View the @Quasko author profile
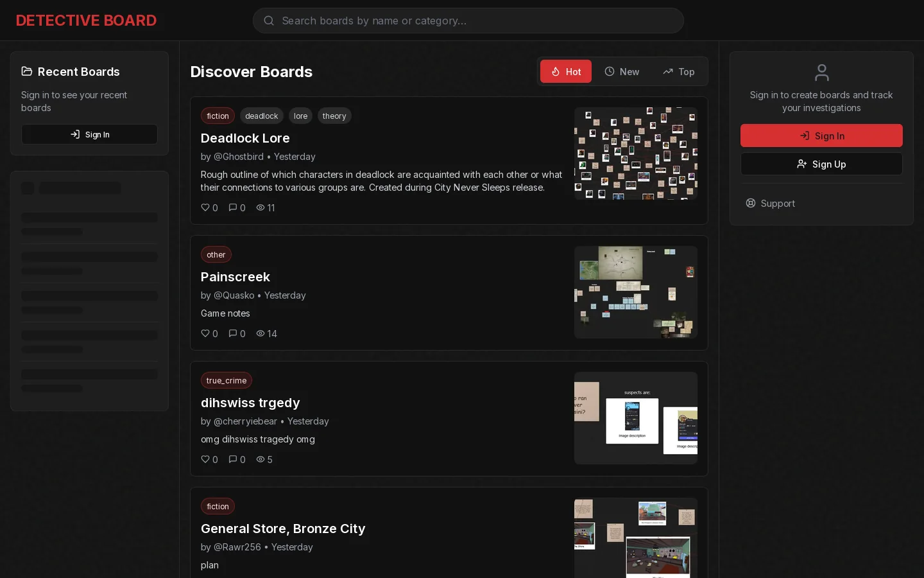 click(x=234, y=295)
